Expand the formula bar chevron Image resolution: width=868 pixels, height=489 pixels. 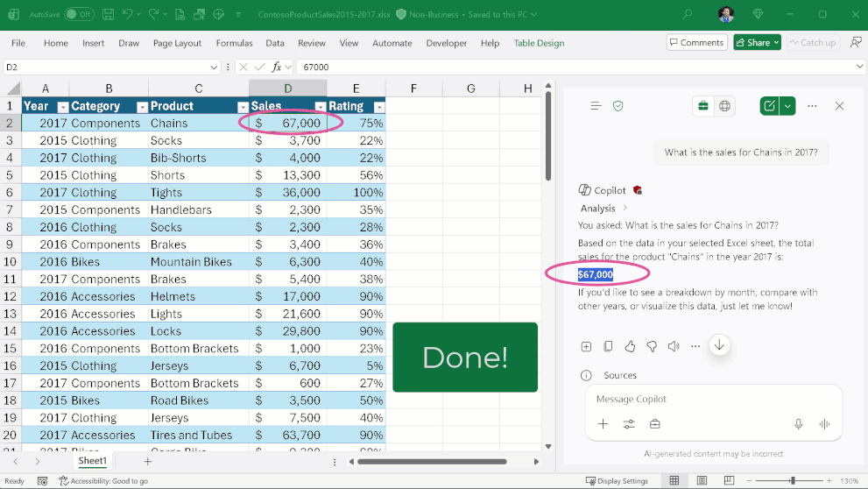pyautogui.click(x=859, y=67)
